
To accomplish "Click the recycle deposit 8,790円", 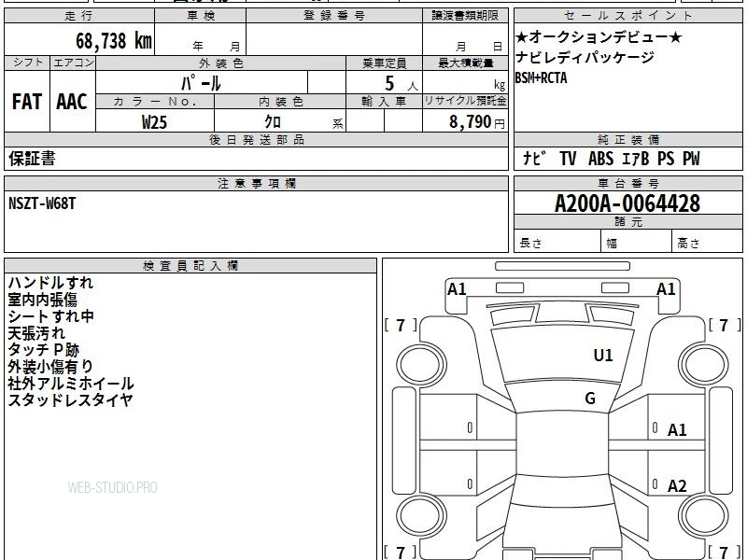I will [477, 122].
